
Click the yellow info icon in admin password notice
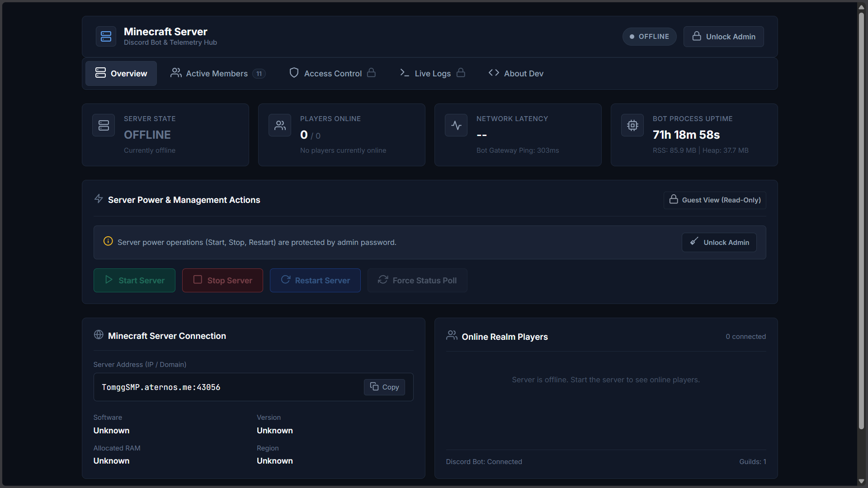coord(108,241)
